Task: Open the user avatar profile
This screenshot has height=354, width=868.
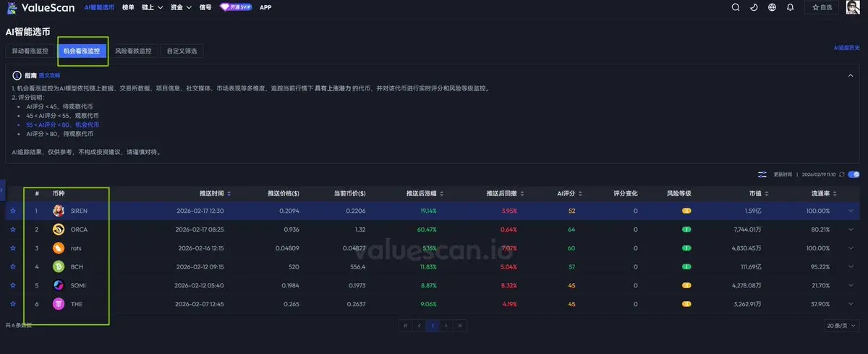Action: pyautogui.click(x=853, y=7)
